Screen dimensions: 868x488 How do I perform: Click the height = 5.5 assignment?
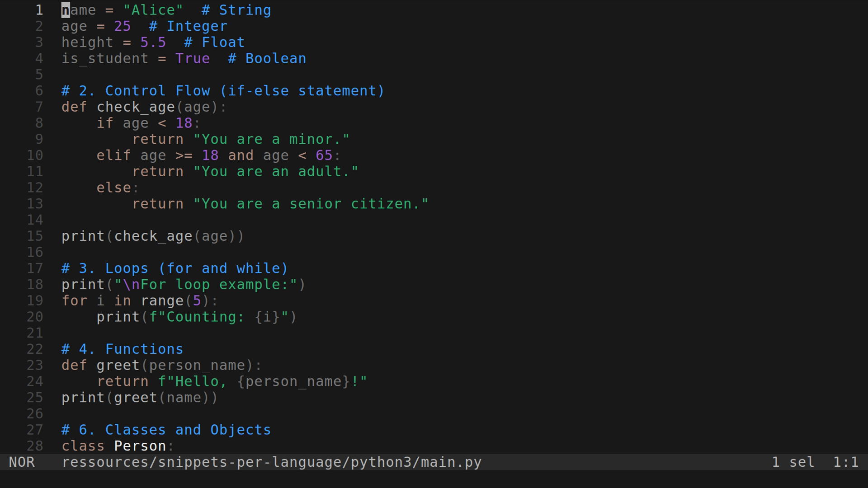point(113,42)
